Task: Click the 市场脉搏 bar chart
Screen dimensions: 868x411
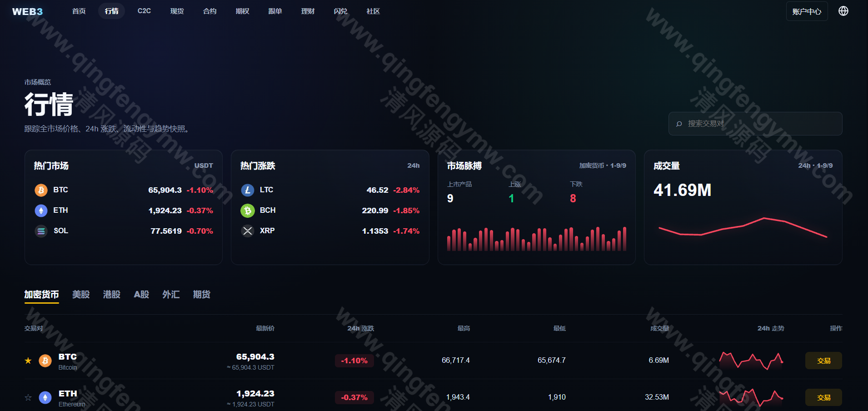Action: pyautogui.click(x=537, y=239)
